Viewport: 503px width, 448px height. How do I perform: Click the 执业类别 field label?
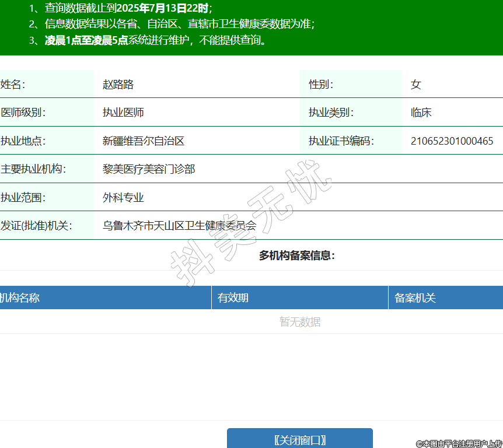point(331,113)
